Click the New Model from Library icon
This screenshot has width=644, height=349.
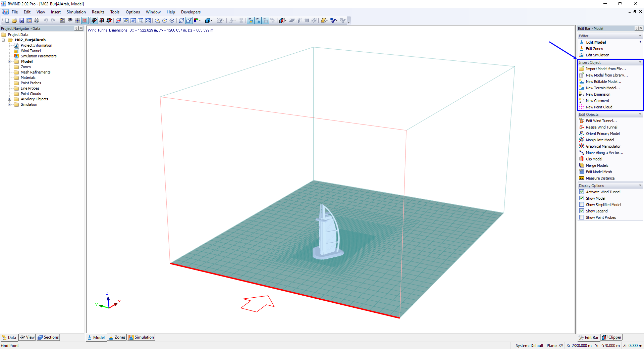[582, 75]
